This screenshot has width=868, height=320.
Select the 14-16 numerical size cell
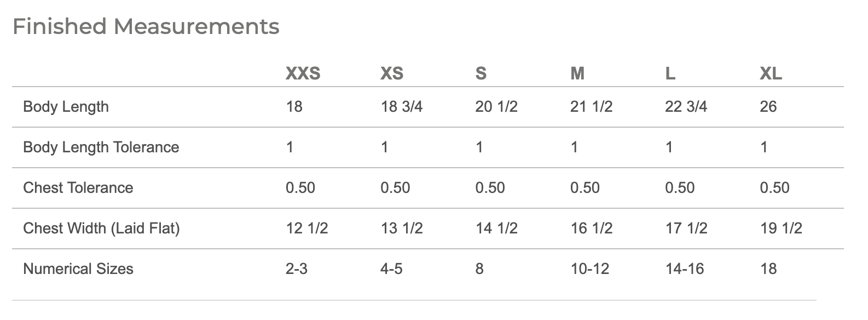[684, 268]
